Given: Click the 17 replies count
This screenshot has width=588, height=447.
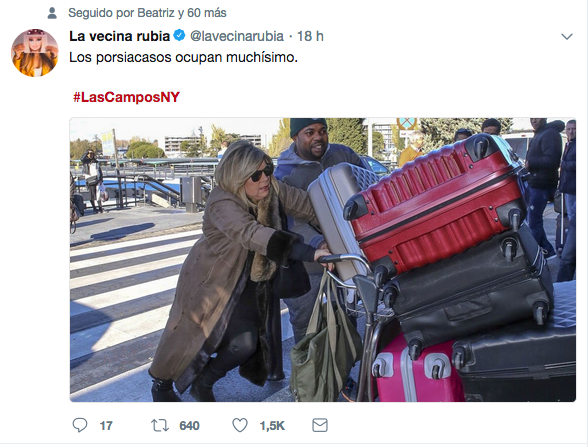Looking at the screenshot, I should (106, 426).
